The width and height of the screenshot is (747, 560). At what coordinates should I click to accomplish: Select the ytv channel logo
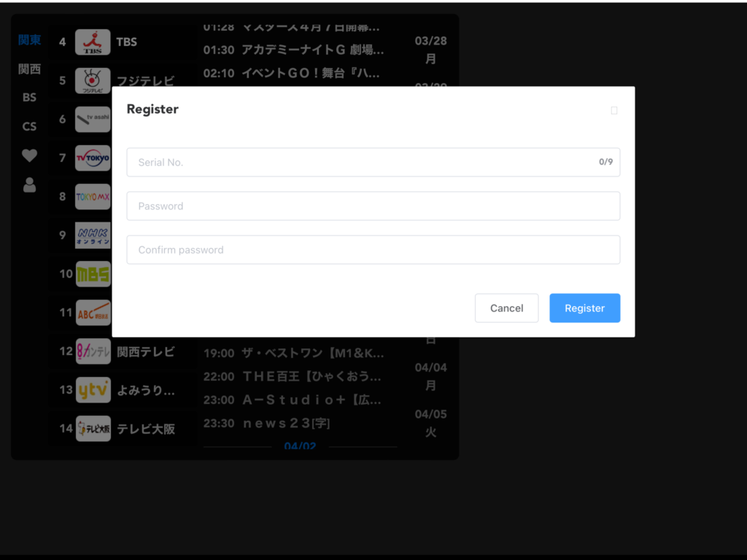tap(93, 390)
